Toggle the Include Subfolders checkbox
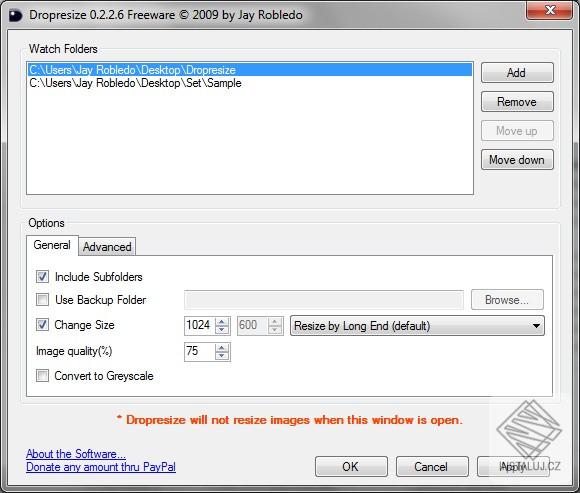Screen dimensions: 580x493 [42, 277]
